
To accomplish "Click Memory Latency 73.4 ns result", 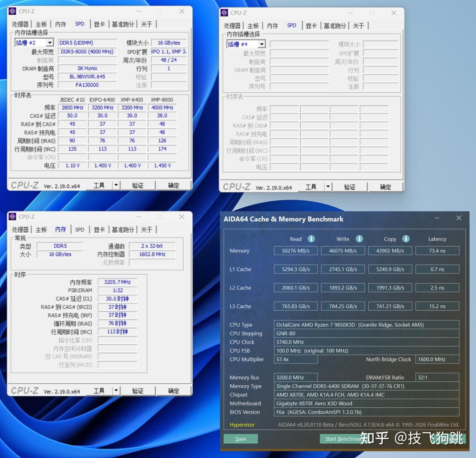I will tap(437, 251).
